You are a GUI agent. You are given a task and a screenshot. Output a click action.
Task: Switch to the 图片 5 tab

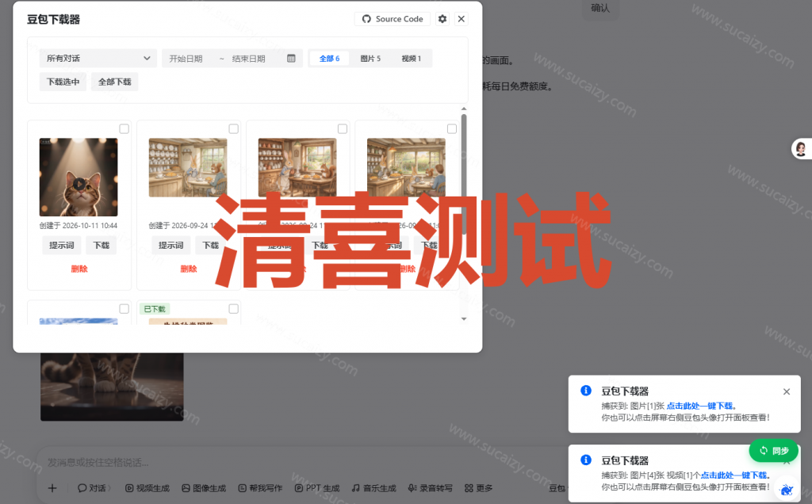370,59
